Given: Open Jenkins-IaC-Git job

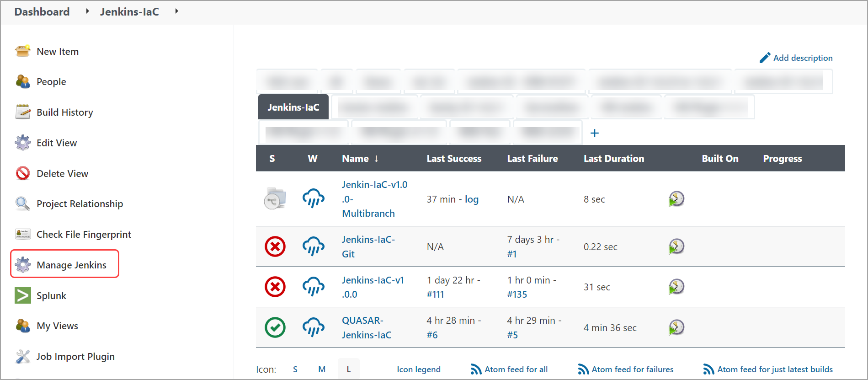Looking at the screenshot, I should (368, 246).
